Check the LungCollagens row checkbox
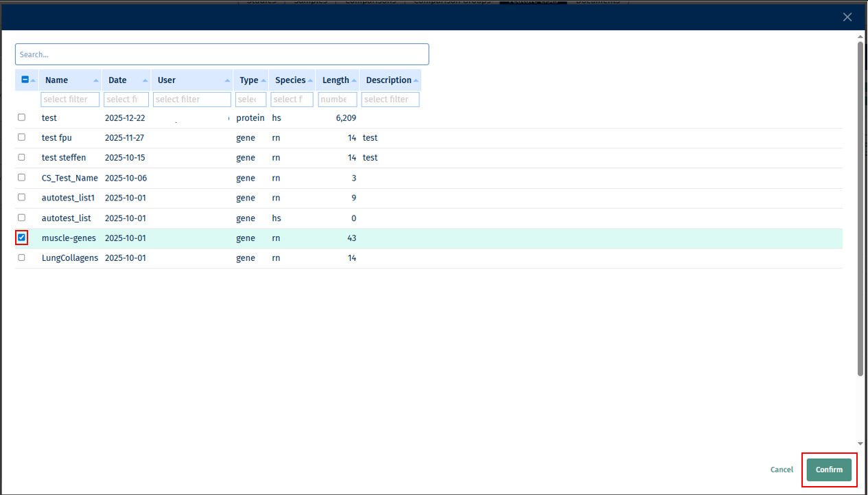Viewport: 868px width, 495px height. (x=21, y=257)
